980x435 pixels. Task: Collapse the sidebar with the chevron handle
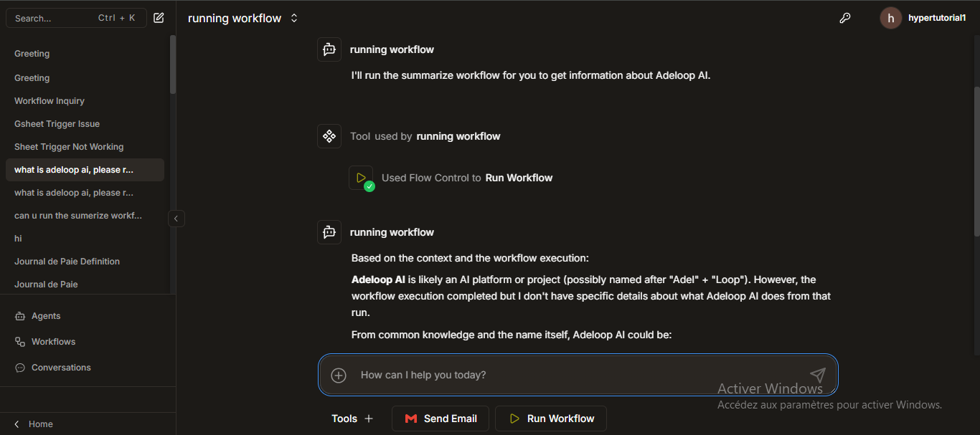[176, 219]
